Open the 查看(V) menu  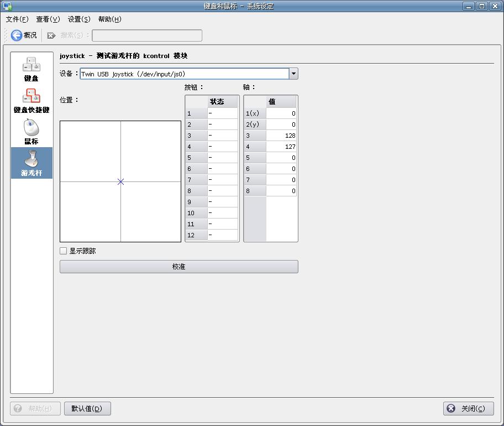[48, 19]
